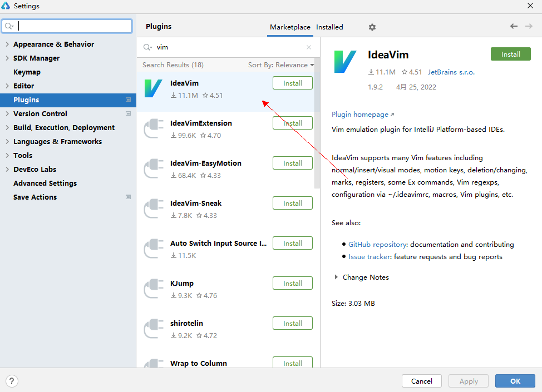
Task: Click the plugin search field containing vim
Action: coord(228,47)
